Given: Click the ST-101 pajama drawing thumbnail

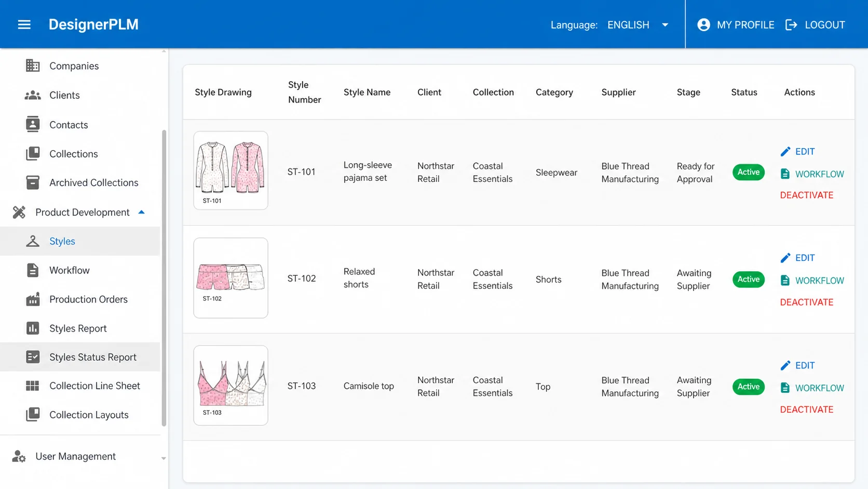Looking at the screenshot, I should (231, 170).
